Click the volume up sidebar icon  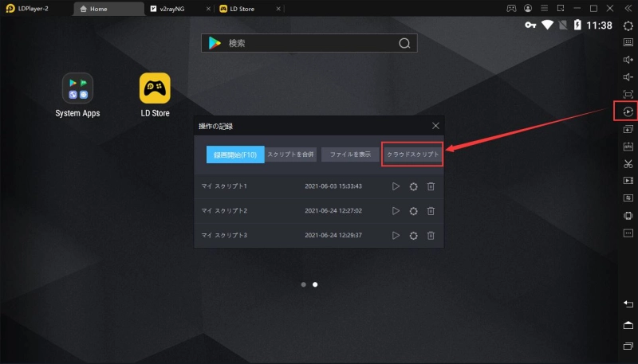tap(628, 60)
